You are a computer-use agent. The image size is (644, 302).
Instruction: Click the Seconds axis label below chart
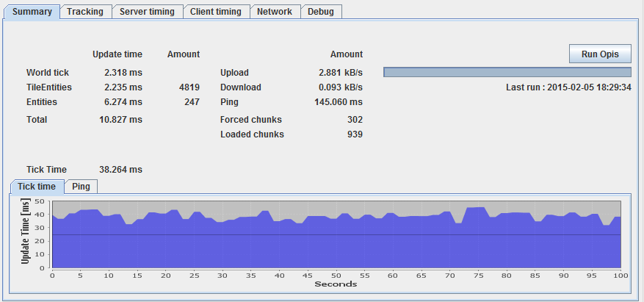coord(336,284)
